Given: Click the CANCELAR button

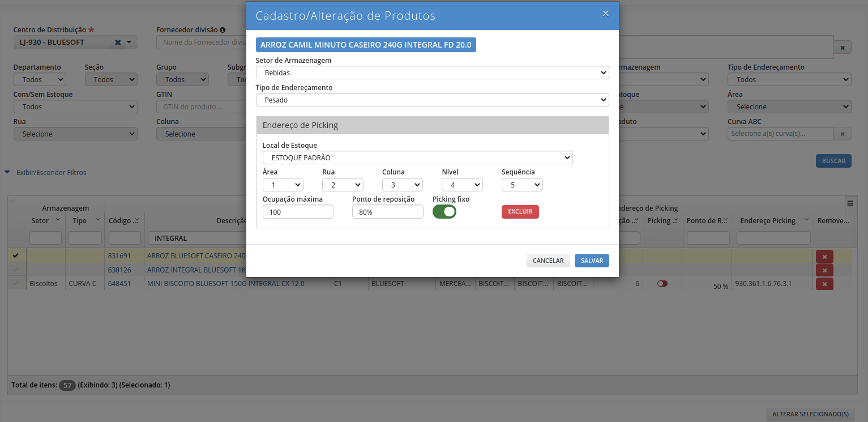Looking at the screenshot, I should [548, 261].
